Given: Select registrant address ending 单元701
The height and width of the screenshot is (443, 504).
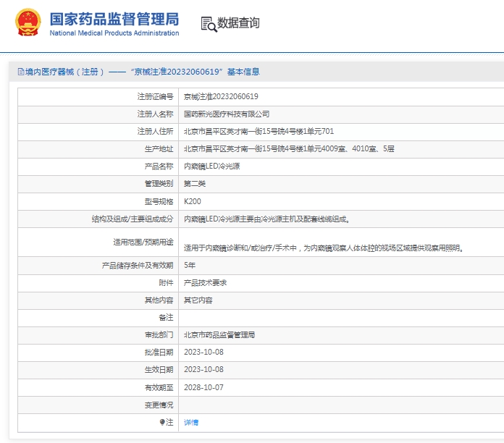Looking at the screenshot, I should click(259, 131).
